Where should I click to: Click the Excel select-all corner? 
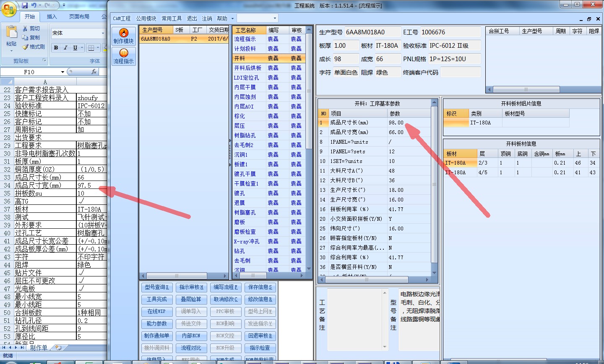coord(6,82)
